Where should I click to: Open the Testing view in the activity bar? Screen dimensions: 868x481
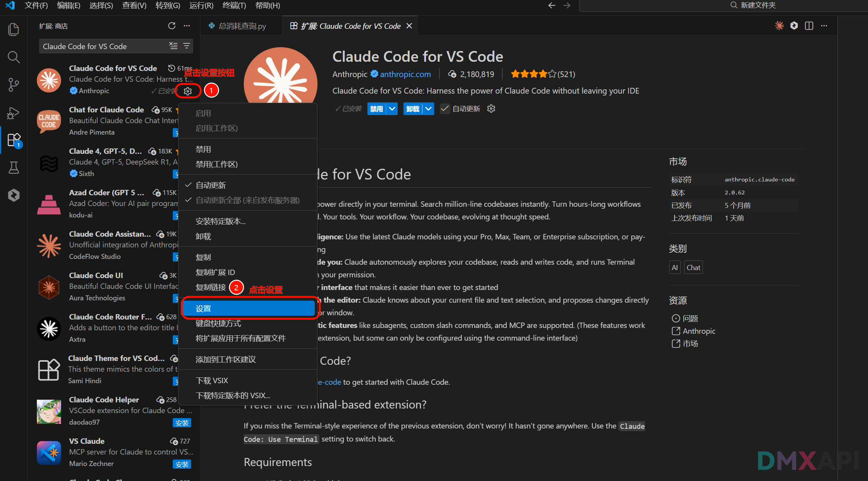13,168
